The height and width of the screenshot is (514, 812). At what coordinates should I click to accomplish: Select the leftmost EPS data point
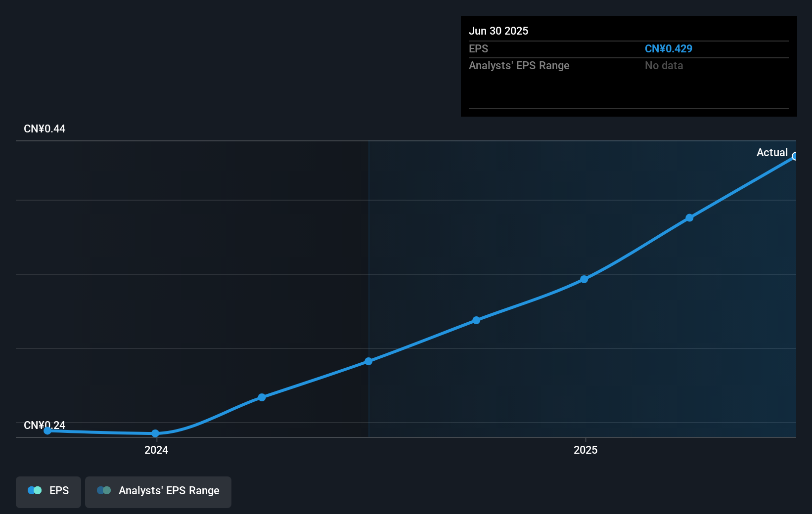pos(47,430)
